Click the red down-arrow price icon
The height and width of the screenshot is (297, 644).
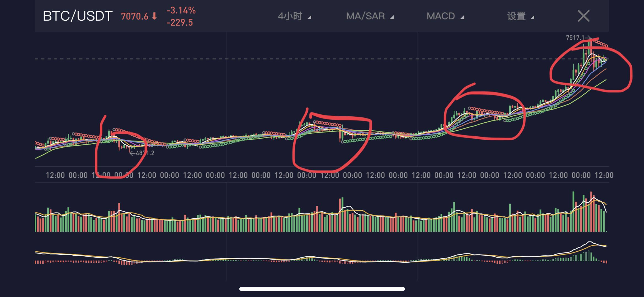pos(155,16)
